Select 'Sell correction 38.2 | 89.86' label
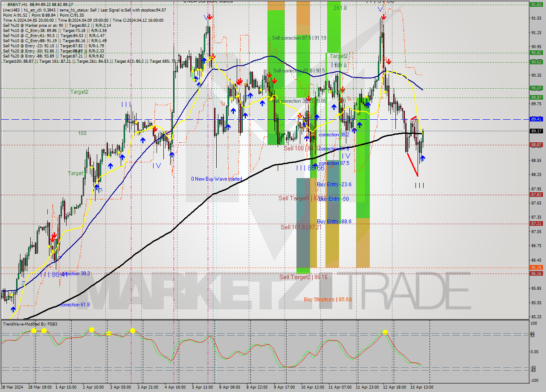Screen dimensions: 546x392 (x=299, y=101)
